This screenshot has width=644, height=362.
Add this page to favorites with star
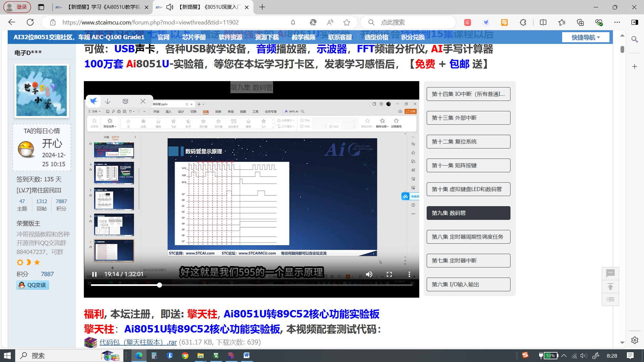click(347, 22)
